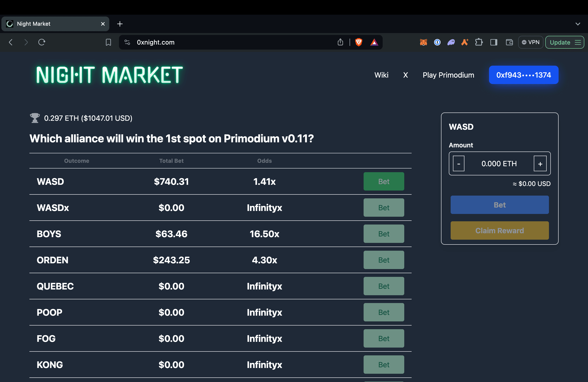The height and width of the screenshot is (382, 588).
Task: Toggle the Brave VPN button
Action: pyautogui.click(x=530, y=42)
